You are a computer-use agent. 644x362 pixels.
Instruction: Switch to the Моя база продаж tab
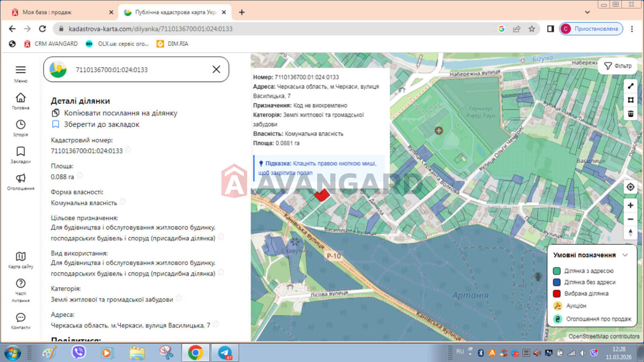47,12
